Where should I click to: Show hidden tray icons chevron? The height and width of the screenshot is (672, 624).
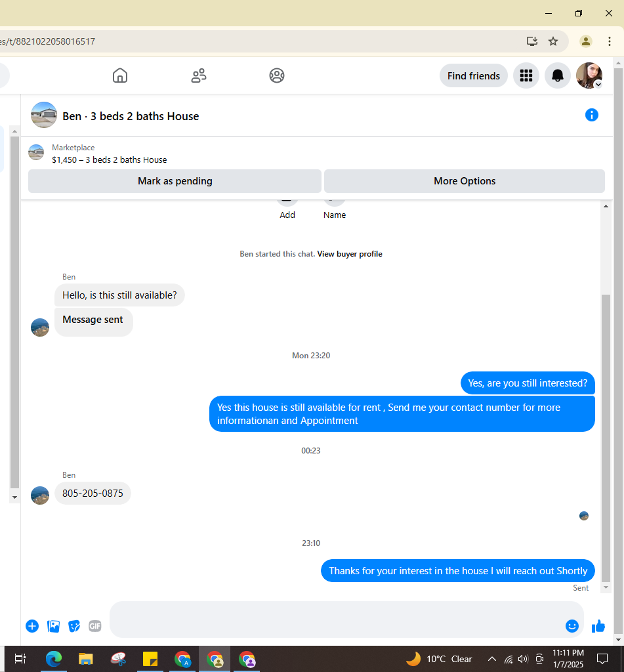[x=492, y=659]
